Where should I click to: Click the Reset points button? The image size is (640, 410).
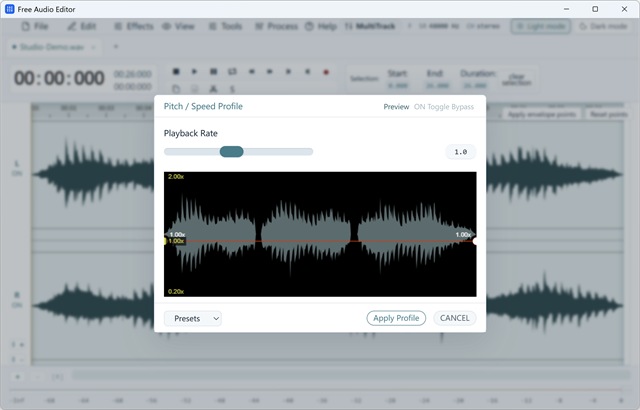[x=608, y=115]
